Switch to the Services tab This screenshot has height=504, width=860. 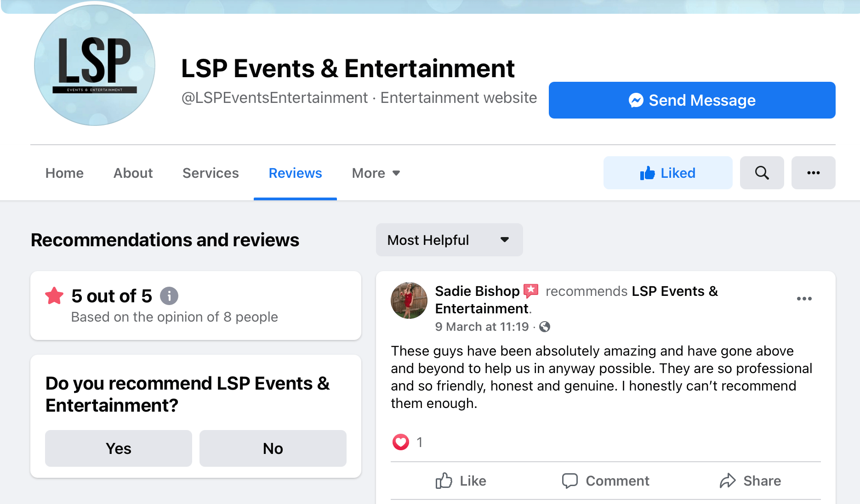[x=211, y=173]
